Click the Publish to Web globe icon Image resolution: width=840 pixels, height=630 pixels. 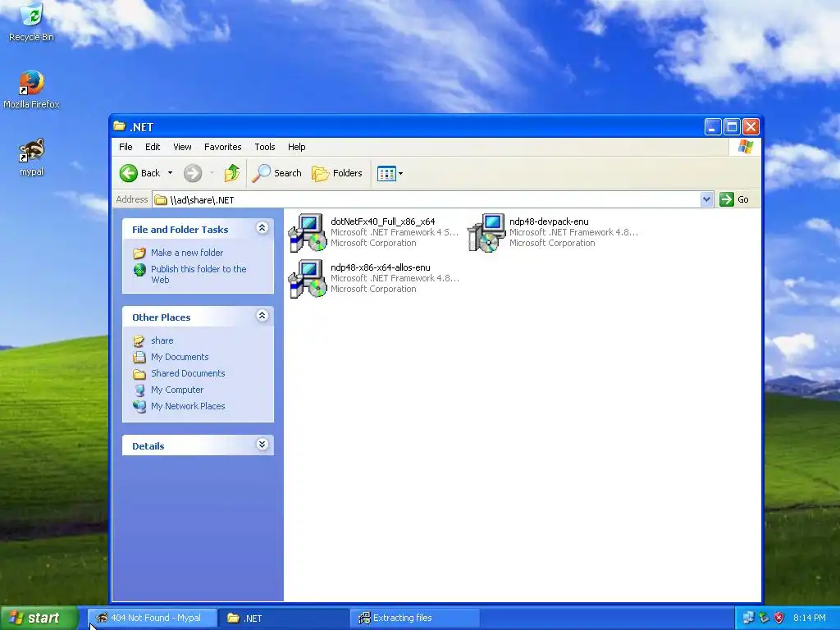(x=139, y=270)
